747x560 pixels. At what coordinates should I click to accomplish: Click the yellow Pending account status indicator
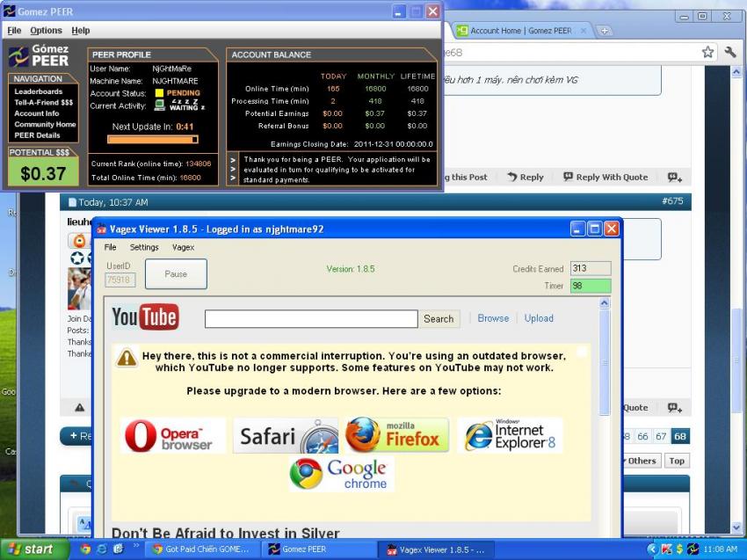tap(159, 93)
